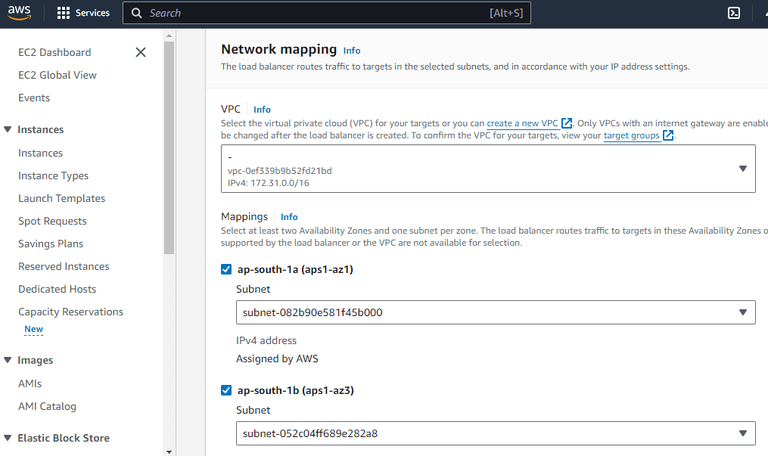Follow the target groups link
Image resolution: width=768 pixels, height=456 pixels.
point(631,136)
